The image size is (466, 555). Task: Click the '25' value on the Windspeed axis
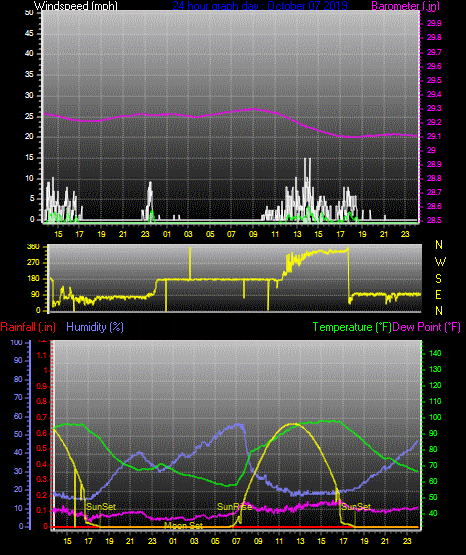tap(29, 116)
